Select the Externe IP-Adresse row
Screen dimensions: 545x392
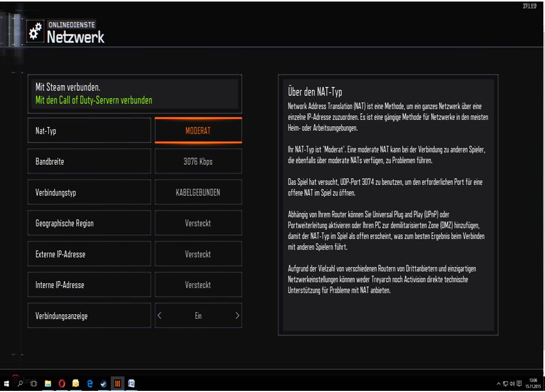coord(89,254)
